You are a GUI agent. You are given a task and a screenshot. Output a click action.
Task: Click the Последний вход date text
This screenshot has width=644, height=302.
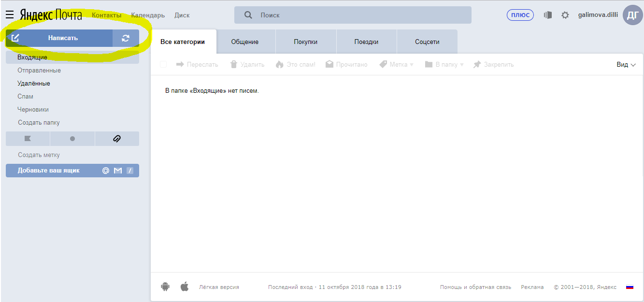click(335, 287)
